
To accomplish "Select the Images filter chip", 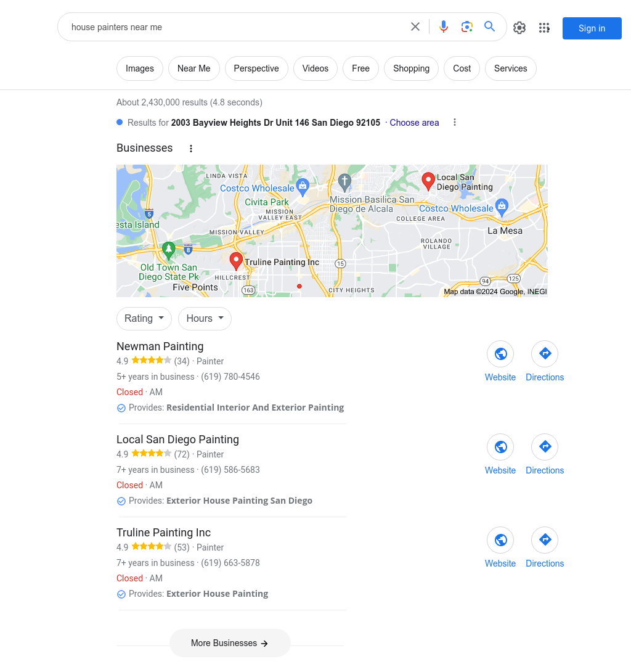I will pyautogui.click(x=140, y=68).
